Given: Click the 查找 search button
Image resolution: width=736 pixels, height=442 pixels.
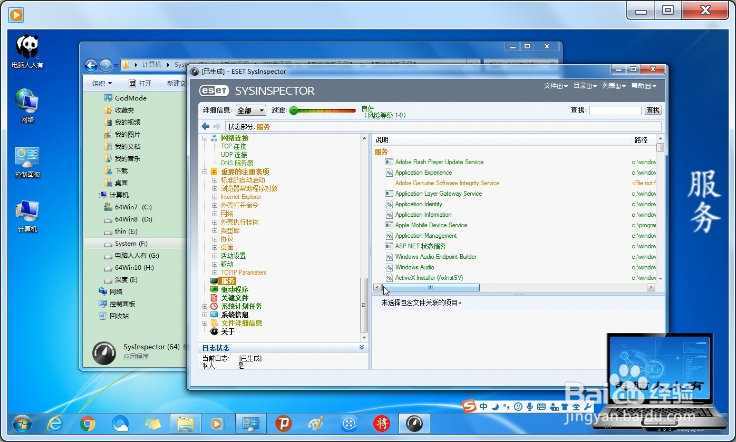Looking at the screenshot, I should 653,110.
